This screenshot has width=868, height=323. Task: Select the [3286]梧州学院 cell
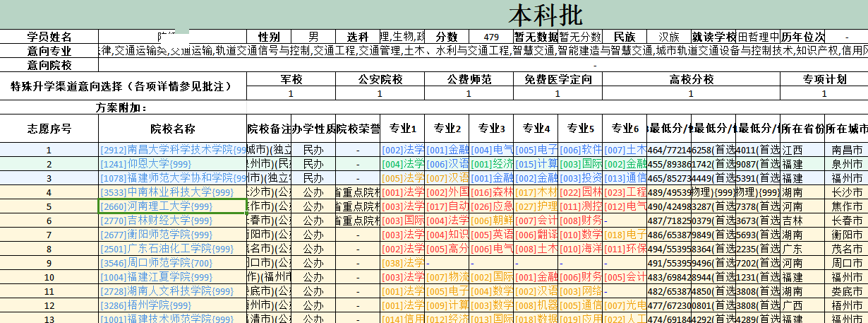pos(173,305)
